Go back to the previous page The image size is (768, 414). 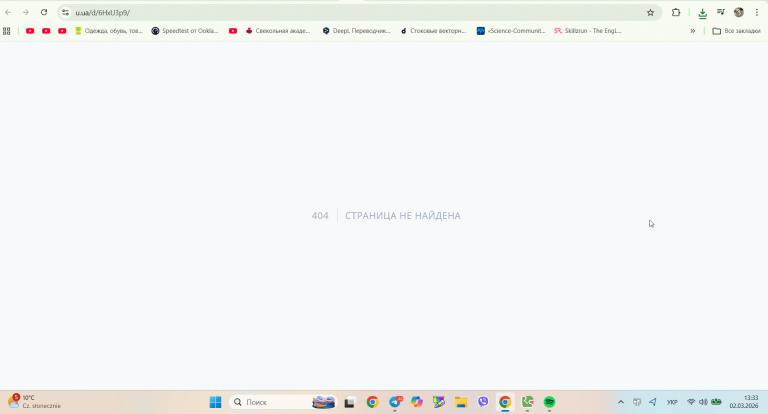click(8, 13)
